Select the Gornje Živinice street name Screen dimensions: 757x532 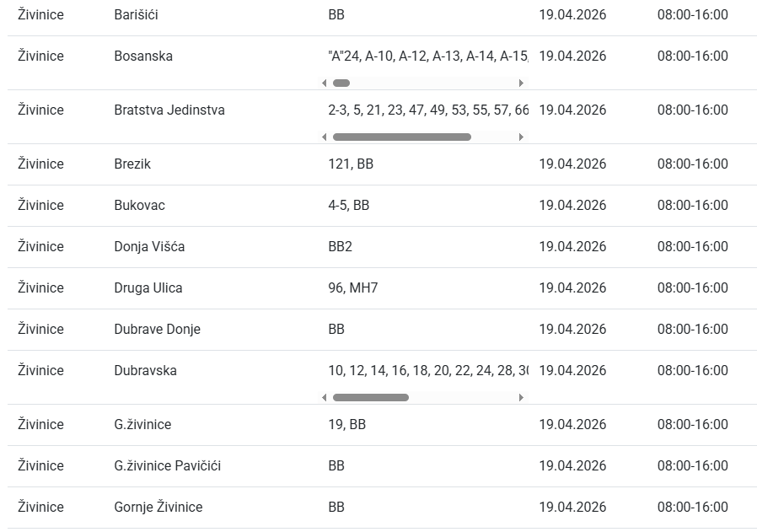[158, 508]
